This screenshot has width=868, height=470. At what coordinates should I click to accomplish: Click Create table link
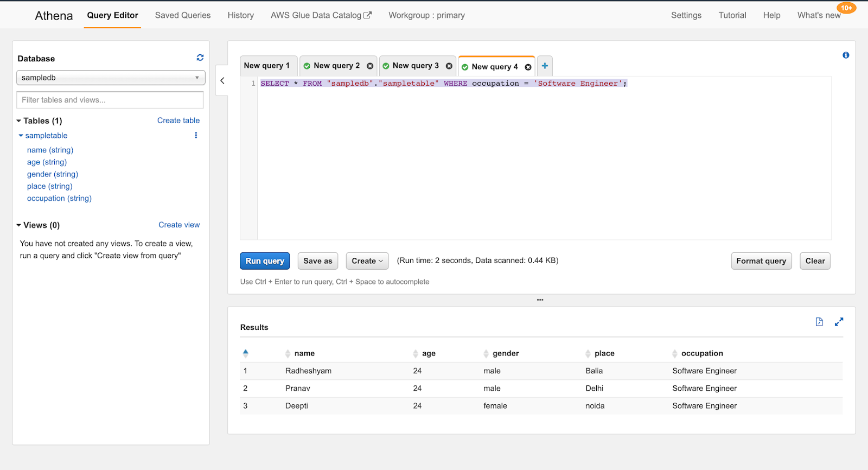[x=178, y=120]
